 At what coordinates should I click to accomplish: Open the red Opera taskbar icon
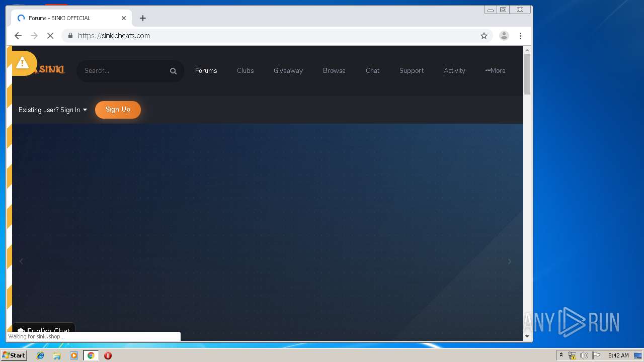[x=108, y=355]
